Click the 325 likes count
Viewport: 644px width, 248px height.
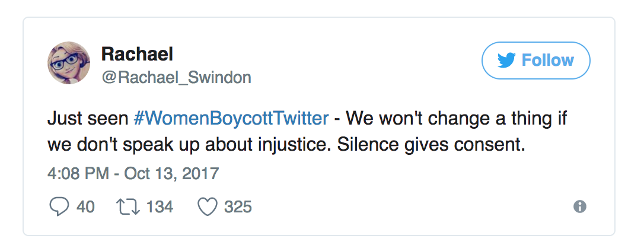point(238,206)
